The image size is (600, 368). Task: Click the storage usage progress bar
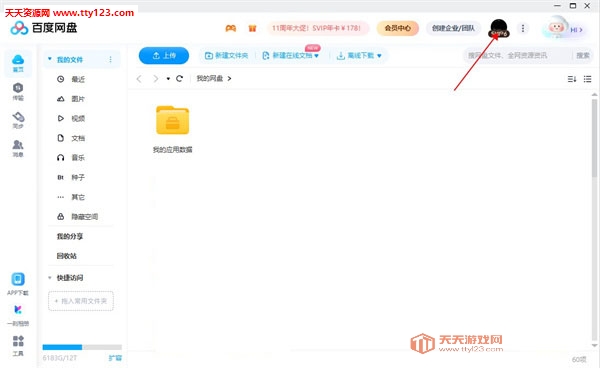(82, 347)
